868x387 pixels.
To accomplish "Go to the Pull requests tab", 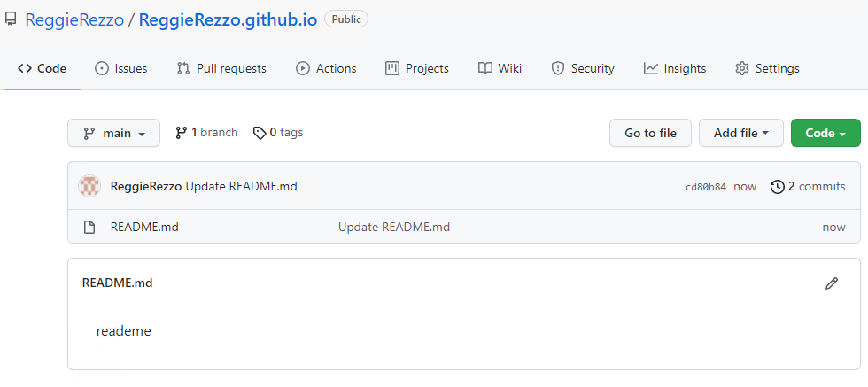I will [x=221, y=69].
